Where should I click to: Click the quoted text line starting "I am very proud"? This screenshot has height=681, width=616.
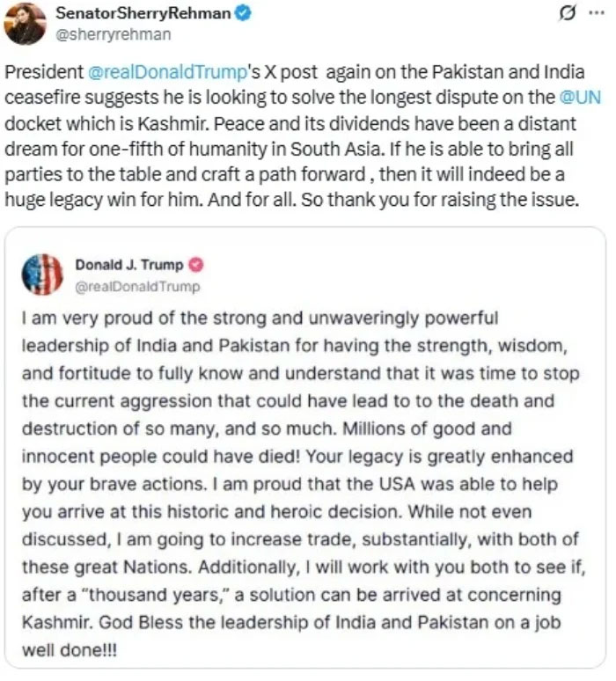[x=260, y=317]
